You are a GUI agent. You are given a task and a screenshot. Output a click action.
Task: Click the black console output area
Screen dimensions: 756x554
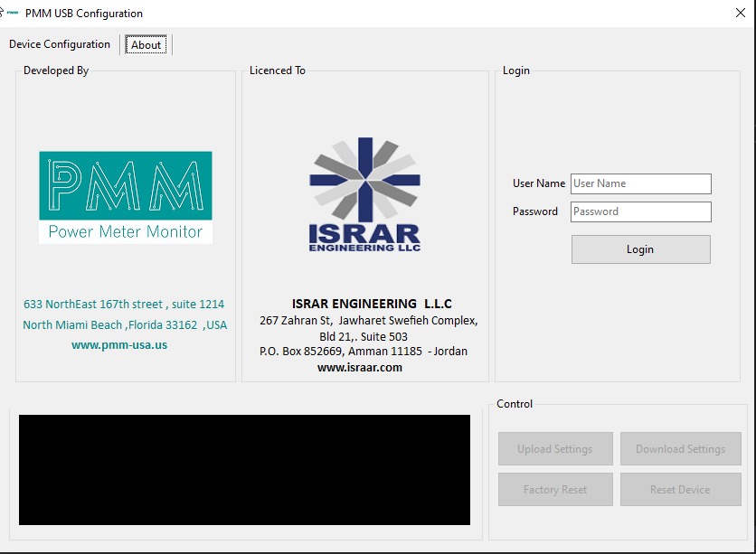(x=244, y=470)
